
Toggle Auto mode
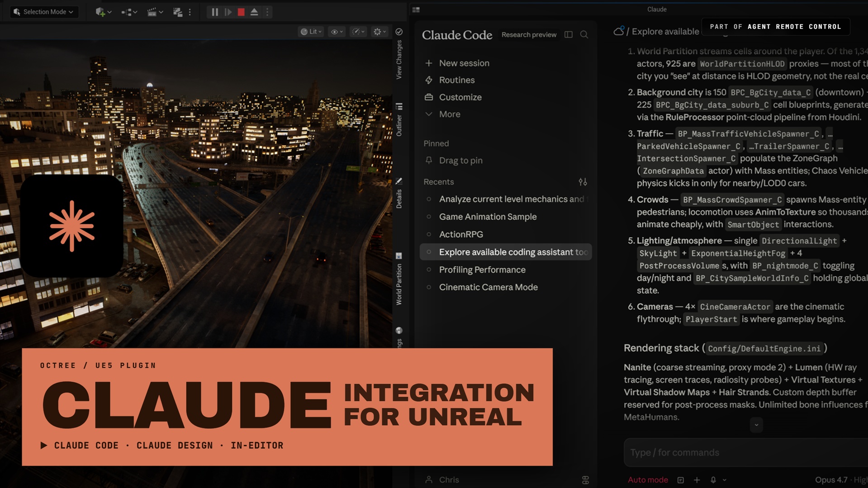click(648, 480)
